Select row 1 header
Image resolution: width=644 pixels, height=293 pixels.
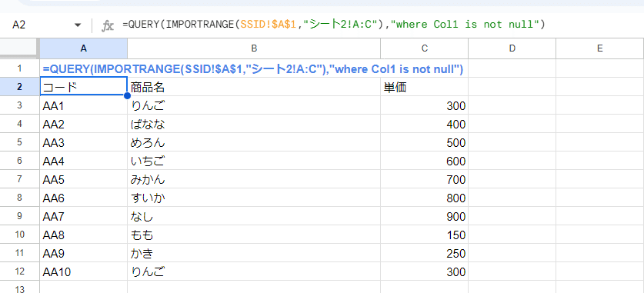[20, 68]
